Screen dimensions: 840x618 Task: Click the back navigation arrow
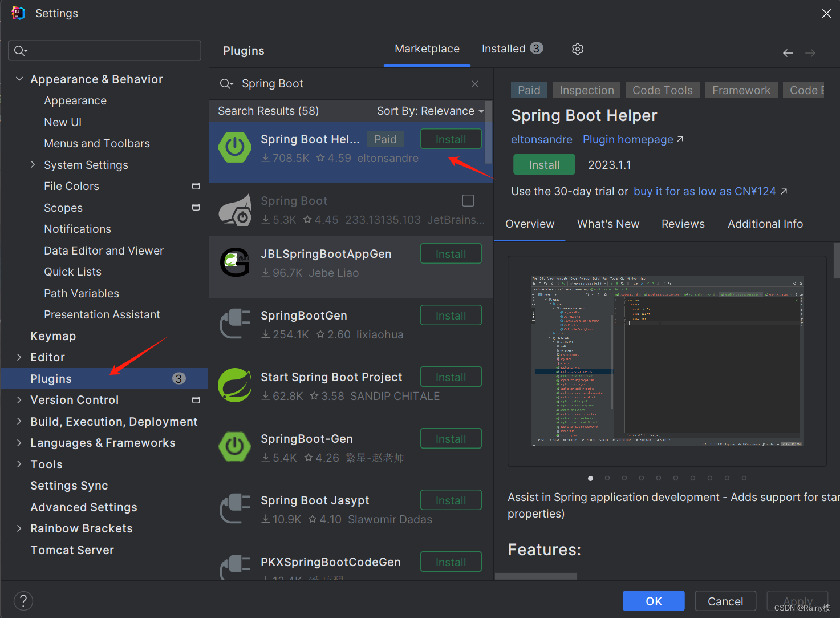click(788, 52)
